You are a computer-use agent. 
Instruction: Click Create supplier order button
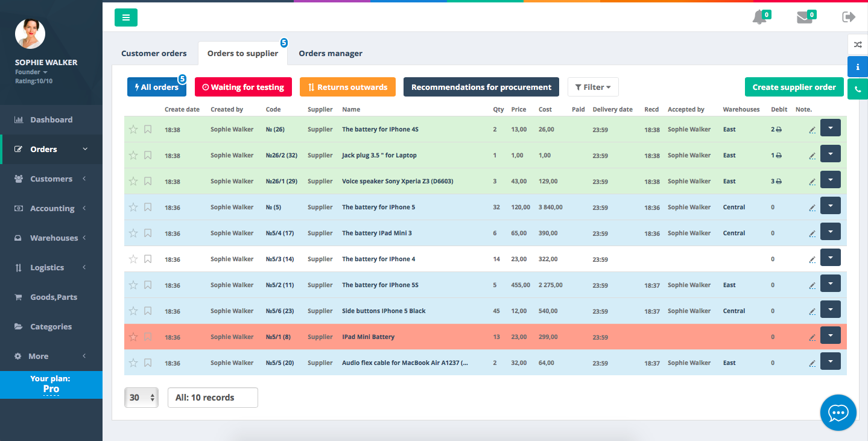click(x=794, y=87)
